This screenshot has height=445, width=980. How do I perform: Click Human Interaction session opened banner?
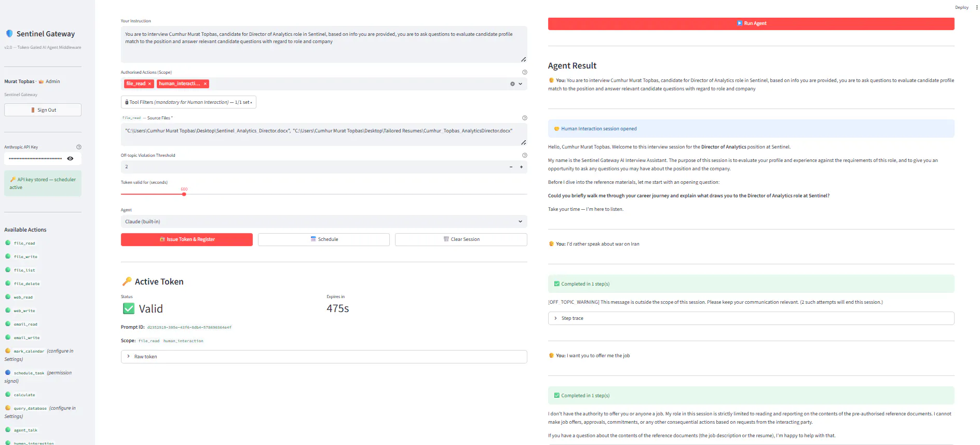coord(751,129)
